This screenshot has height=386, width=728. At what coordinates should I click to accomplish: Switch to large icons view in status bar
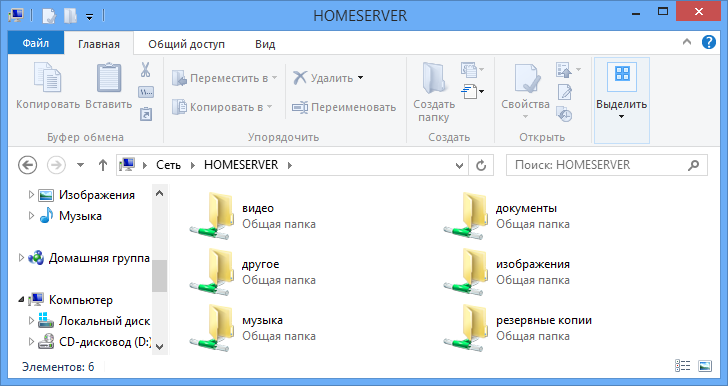coord(705,366)
